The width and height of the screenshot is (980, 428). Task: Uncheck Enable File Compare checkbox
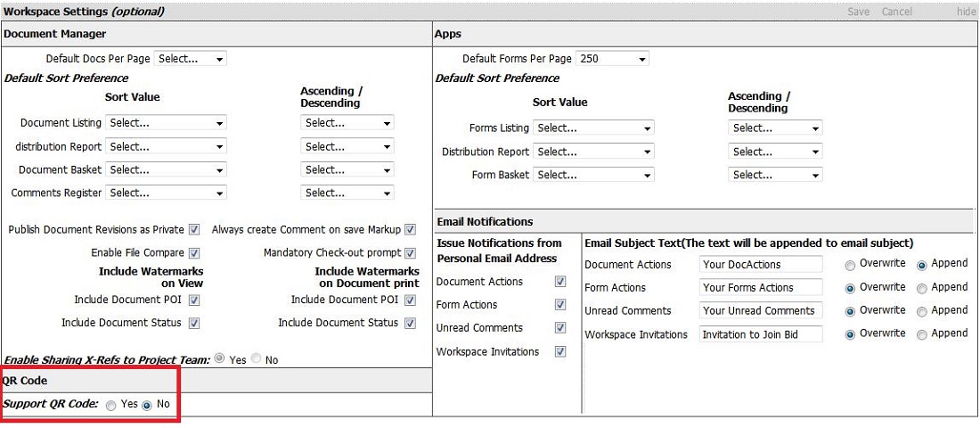point(194,253)
